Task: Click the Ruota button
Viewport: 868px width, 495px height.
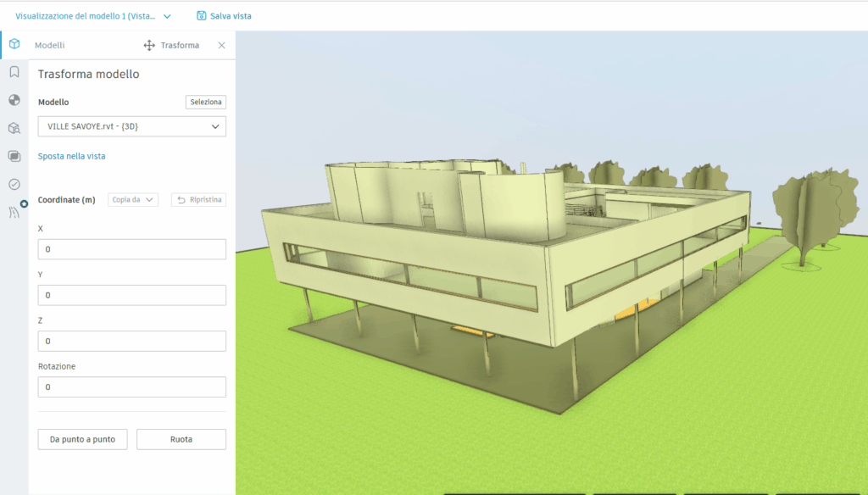Action: click(181, 439)
